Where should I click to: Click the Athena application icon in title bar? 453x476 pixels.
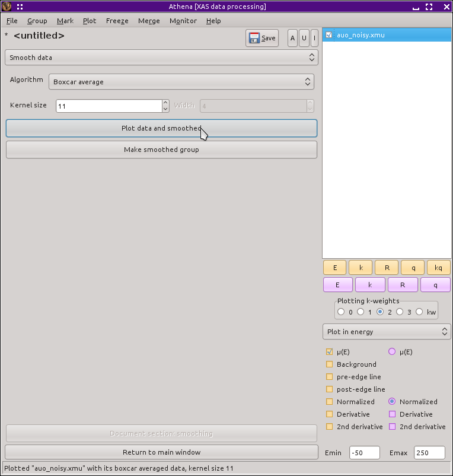pos(7,7)
